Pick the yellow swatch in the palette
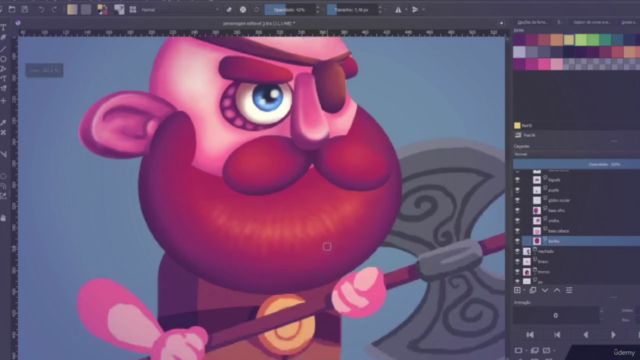The height and width of the screenshot is (360, 640). [569, 40]
